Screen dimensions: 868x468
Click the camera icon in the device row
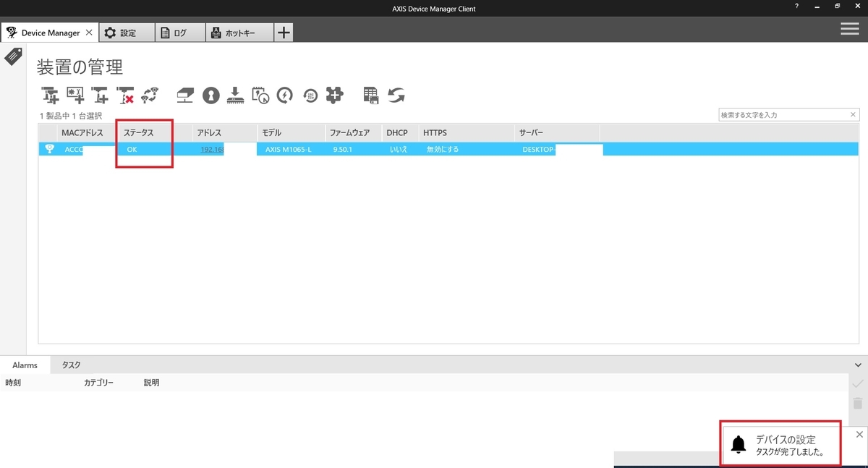49,149
